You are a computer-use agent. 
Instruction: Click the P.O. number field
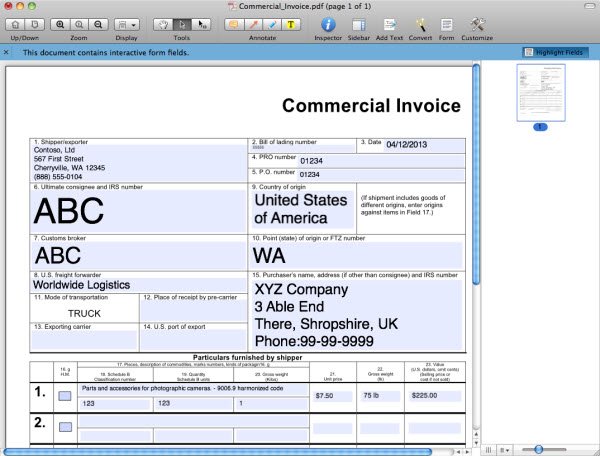tap(381, 175)
